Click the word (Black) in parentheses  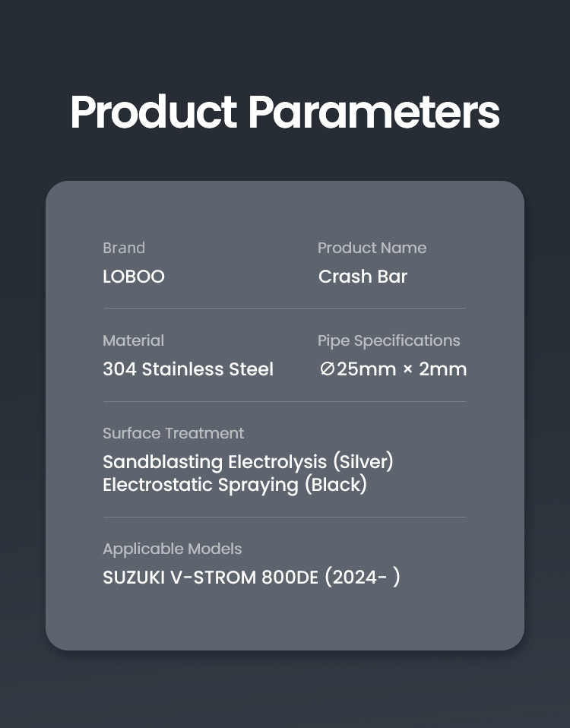point(335,485)
